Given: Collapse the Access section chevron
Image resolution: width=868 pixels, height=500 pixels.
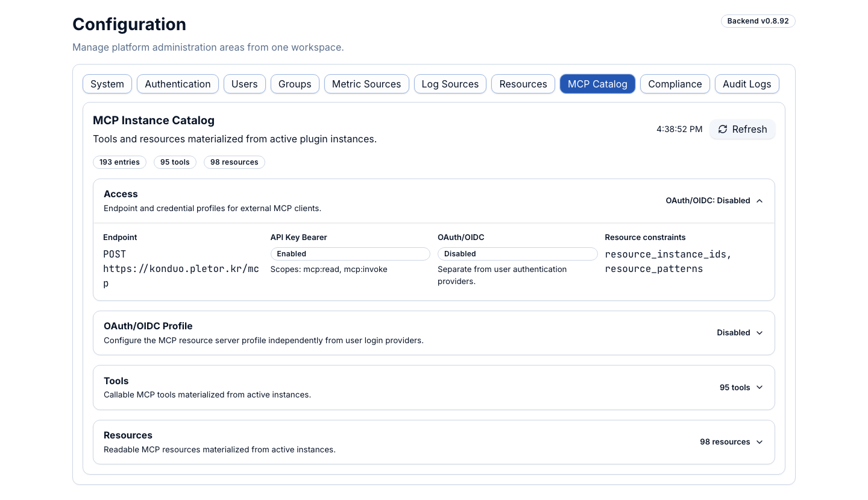Looking at the screenshot, I should [759, 201].
